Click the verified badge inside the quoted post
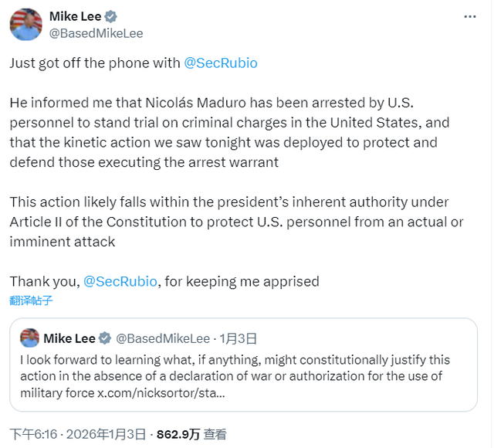This screenshot has height=448, width=494. (x=104, y=338)
